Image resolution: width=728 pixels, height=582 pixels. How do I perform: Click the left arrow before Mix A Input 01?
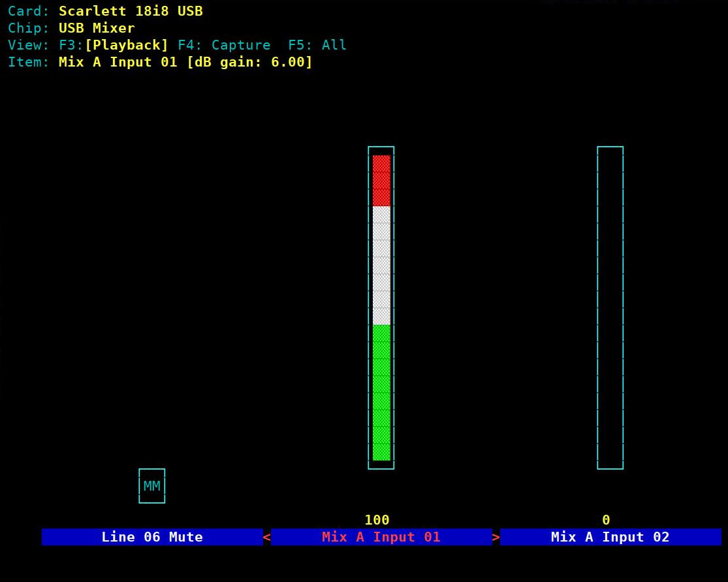click(x=266, y=538)
